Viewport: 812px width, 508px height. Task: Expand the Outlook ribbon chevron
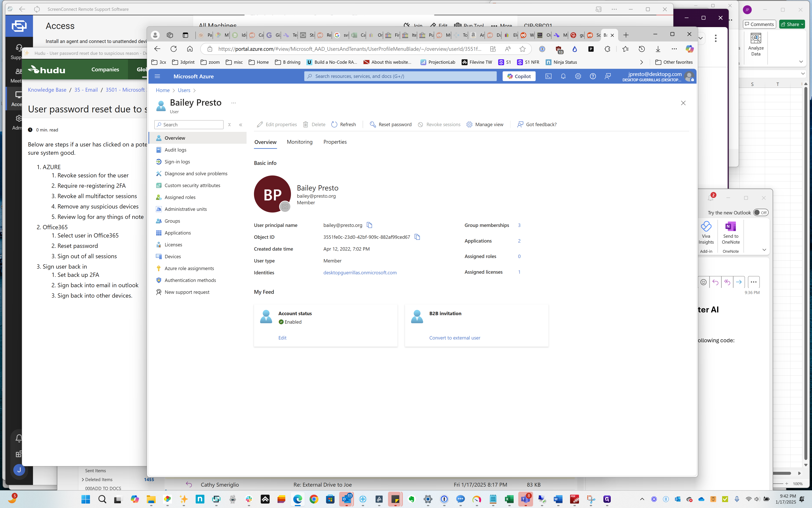[764, 250]
